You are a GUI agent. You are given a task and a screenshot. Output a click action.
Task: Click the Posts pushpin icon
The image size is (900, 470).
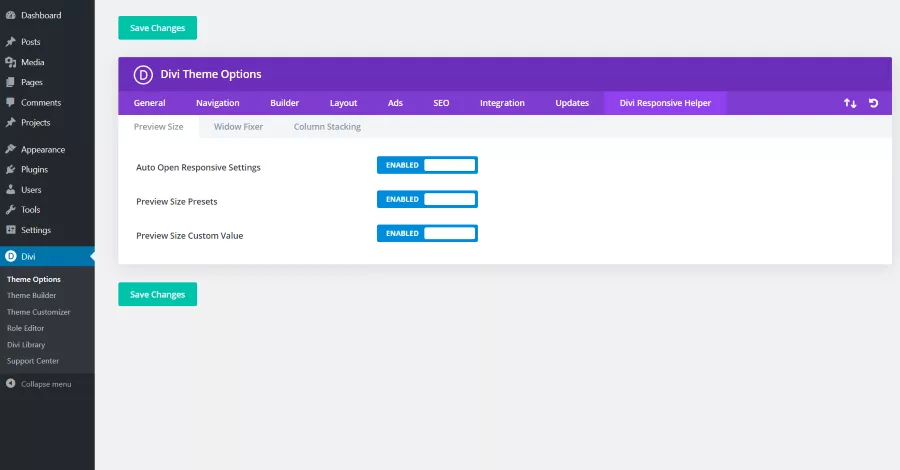[10, 42]
